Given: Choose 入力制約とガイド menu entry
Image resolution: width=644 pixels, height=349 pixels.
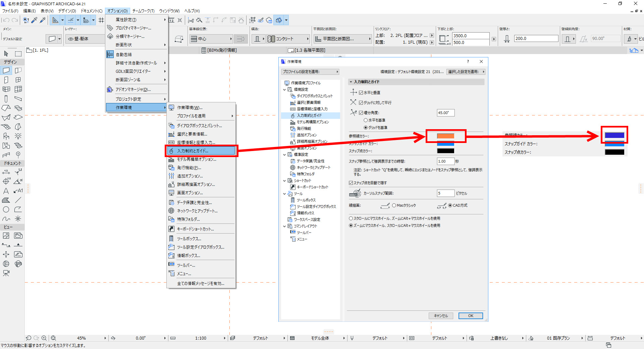Looking at the screenshot, I should point(201,151).
